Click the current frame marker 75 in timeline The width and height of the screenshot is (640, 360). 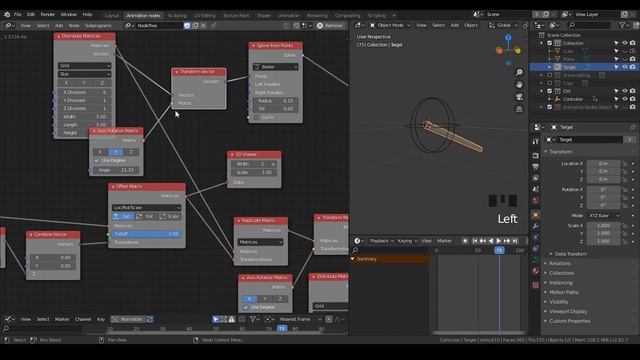coord(499,250)
